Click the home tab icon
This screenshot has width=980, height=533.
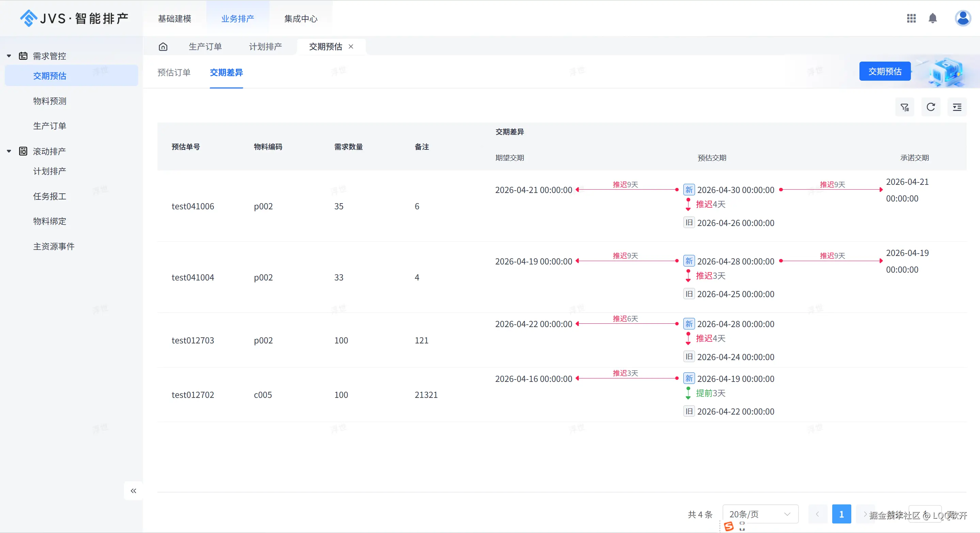(163, 46)
